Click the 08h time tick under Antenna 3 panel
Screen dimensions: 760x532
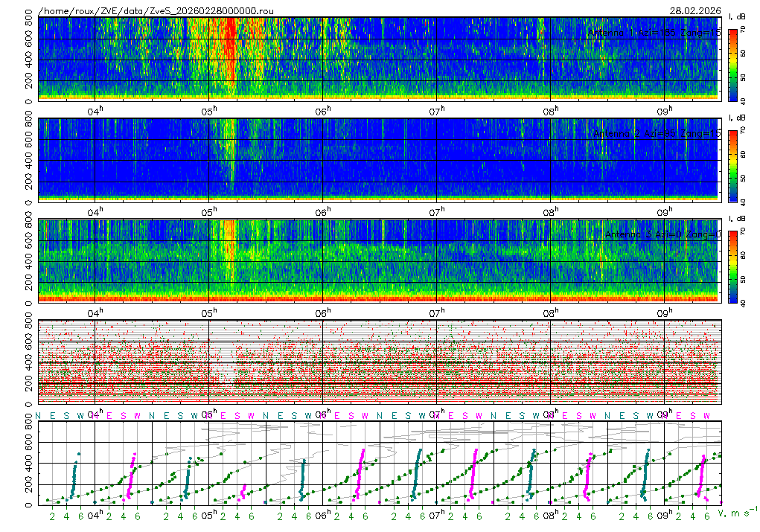tap(550, 313)
